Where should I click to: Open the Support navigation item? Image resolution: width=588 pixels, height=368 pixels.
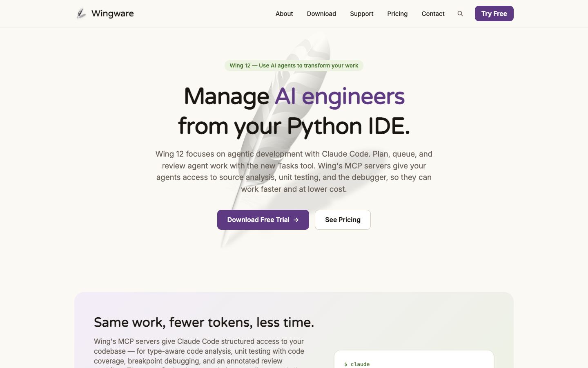pos(362,13)
